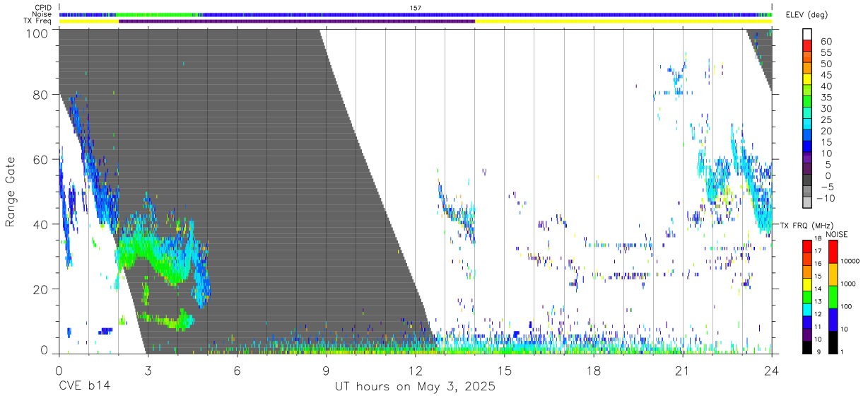Click the 1000 tick on NOISE colorbar
868x401 pixels.
848,284
